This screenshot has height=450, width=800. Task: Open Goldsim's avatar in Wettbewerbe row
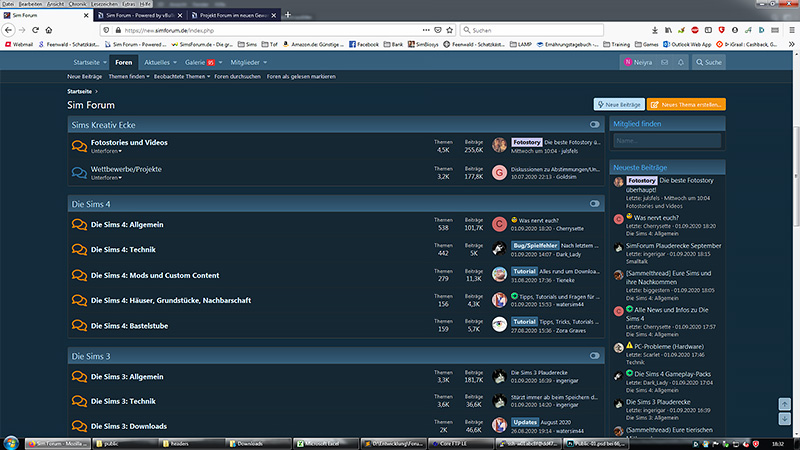(499, 172)
